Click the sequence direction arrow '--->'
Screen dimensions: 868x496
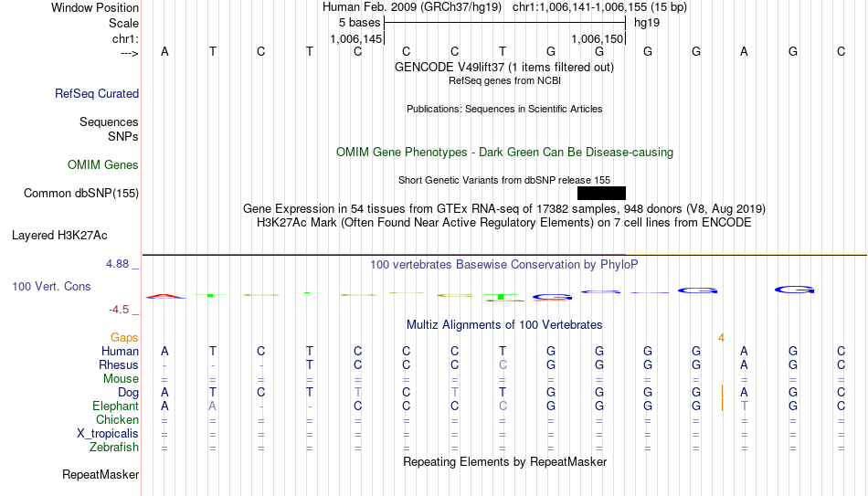pyautogui.click(x=129, y=53)
